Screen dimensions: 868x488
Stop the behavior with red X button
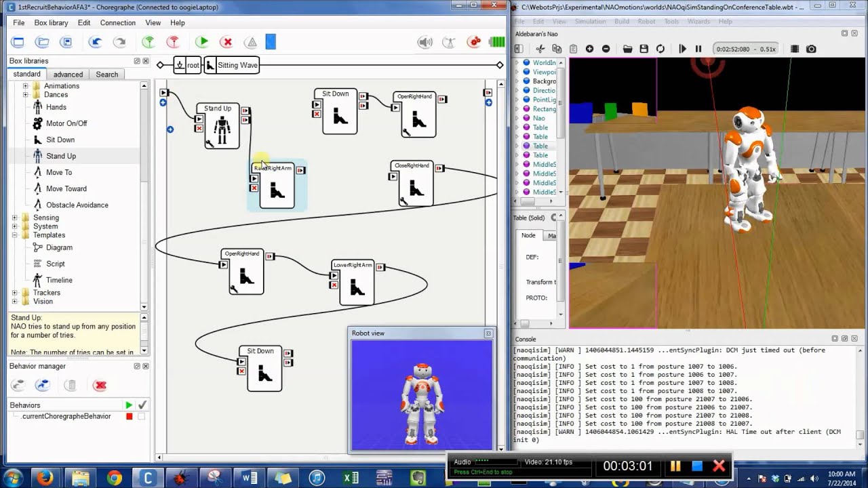point(227,42)
